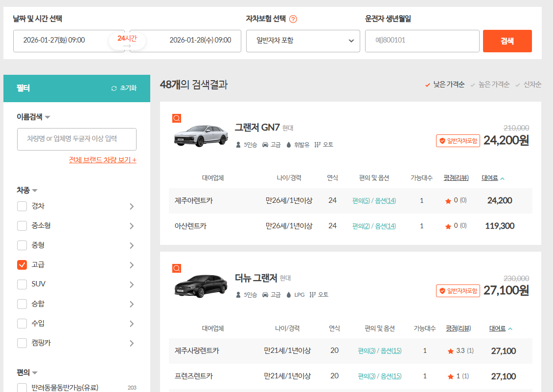
Task: Open the 그랜저 GN7 car photo
Action: (x=201, y=135)
